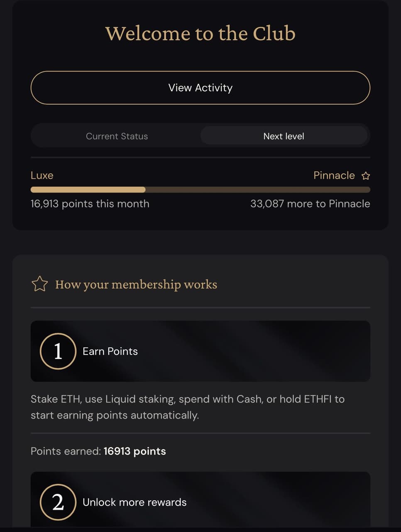Tap the circled number 1 icon
401x532 pixels.
pyautogui.click(x=58, y=351)
